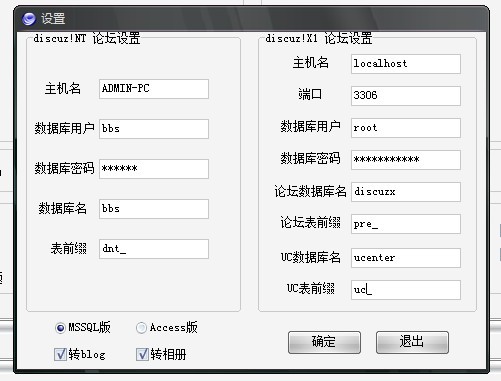Toggle the 转blog checkbox
501x381 pixels.
tap(60, 354)
